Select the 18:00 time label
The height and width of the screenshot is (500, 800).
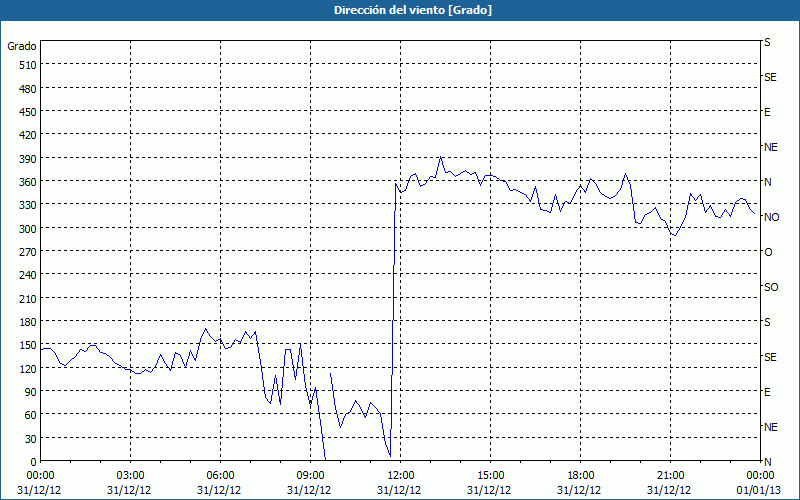click(x=580, y=476)
